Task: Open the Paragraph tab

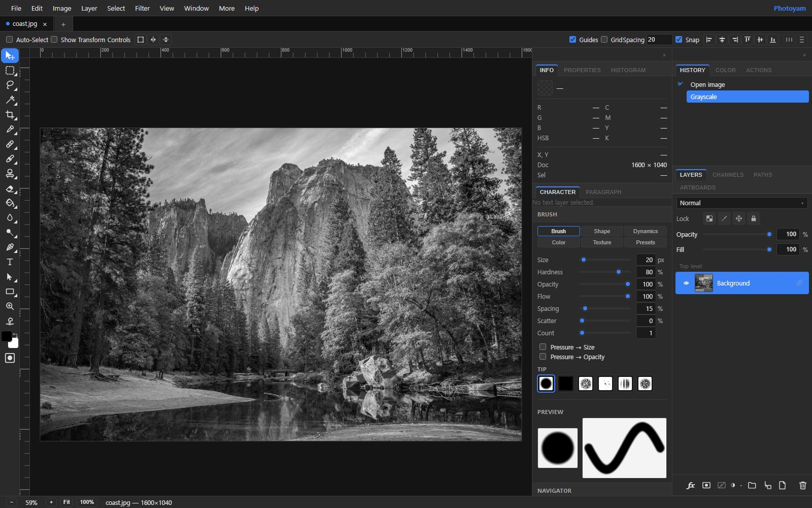Action: 603,192
